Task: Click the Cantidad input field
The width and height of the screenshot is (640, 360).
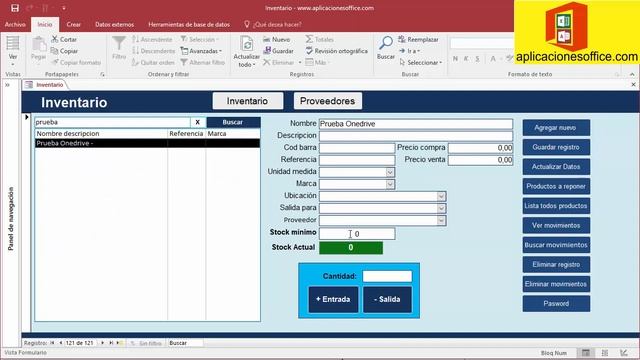Action: coord(387,276)
